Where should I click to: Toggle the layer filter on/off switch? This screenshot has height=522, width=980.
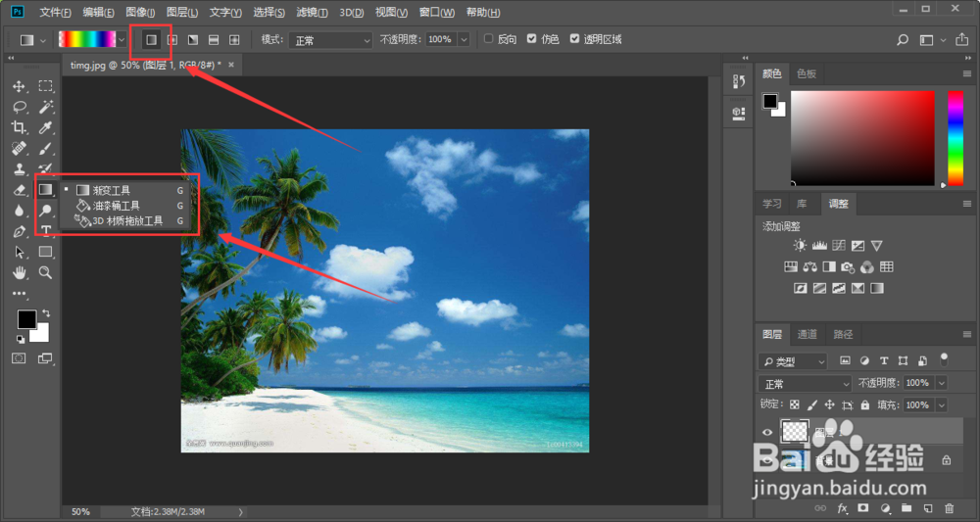pyautogui.click(x=944, y=359)
